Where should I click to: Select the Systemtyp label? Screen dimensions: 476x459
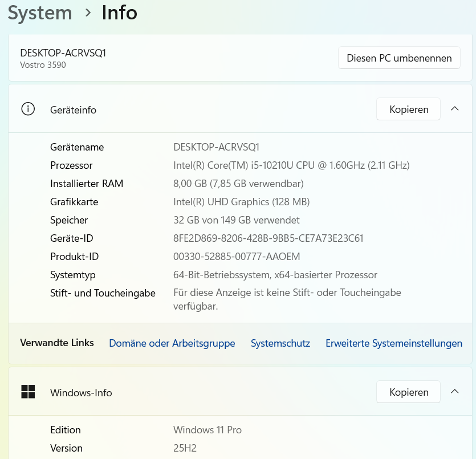point(72,275)
